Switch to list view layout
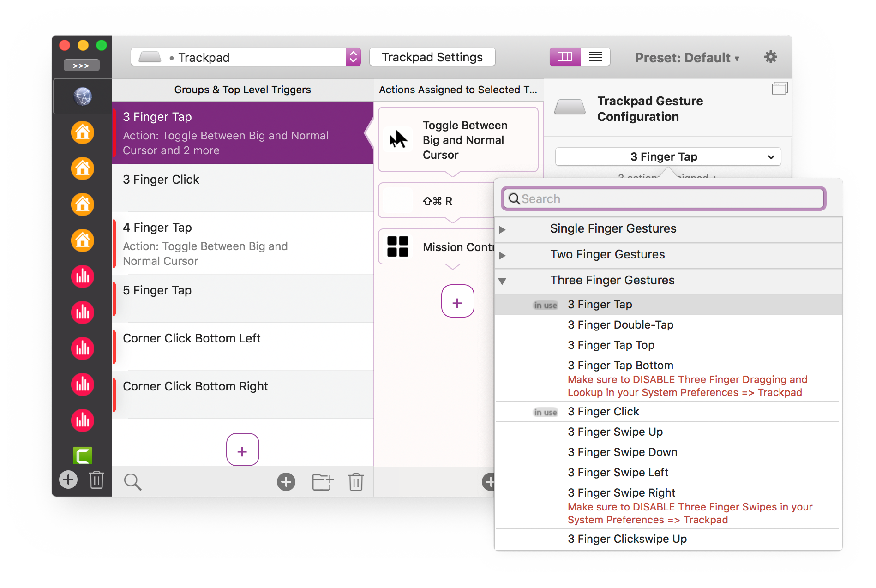Viewport: 876px width, 588px height. point(595,56)
